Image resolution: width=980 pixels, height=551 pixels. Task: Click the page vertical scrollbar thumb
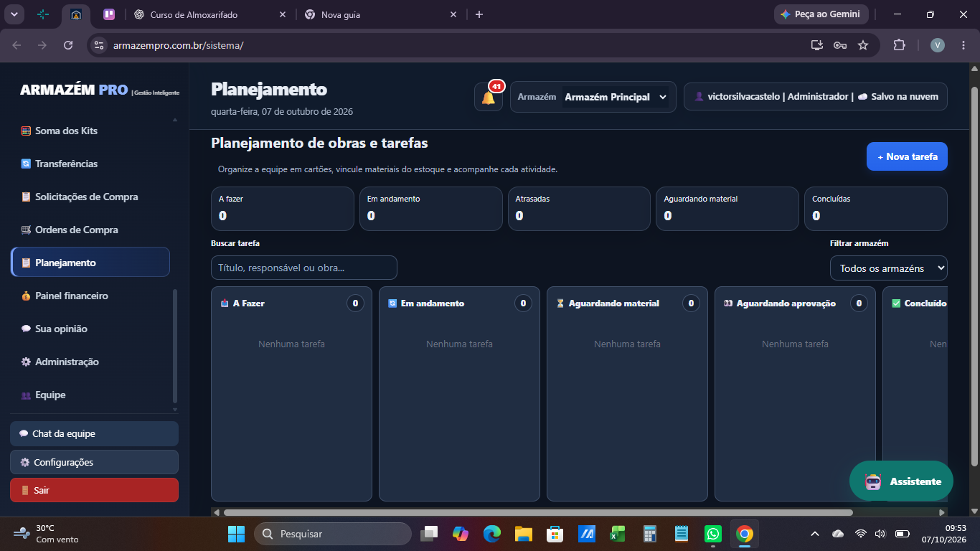coord(974,275)
